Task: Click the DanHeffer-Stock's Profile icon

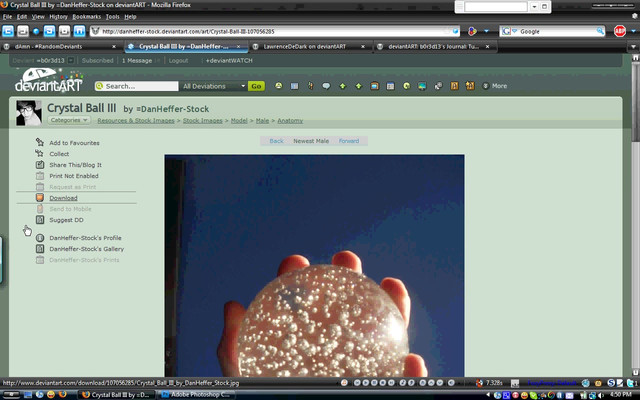Action: click(40, 238)
